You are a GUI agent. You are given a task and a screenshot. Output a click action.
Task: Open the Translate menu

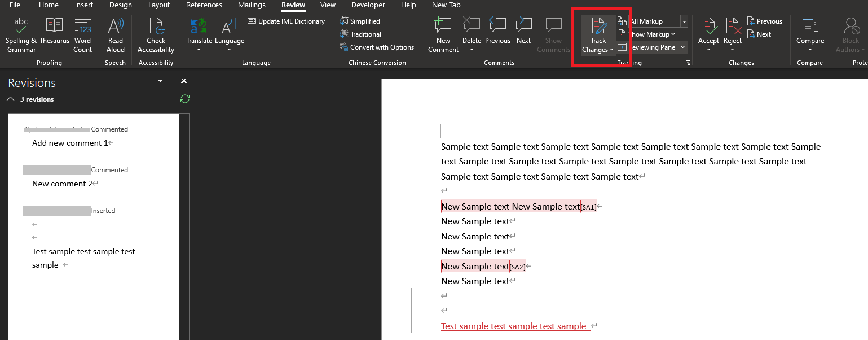pyautogui.click(x=199, y=35)
